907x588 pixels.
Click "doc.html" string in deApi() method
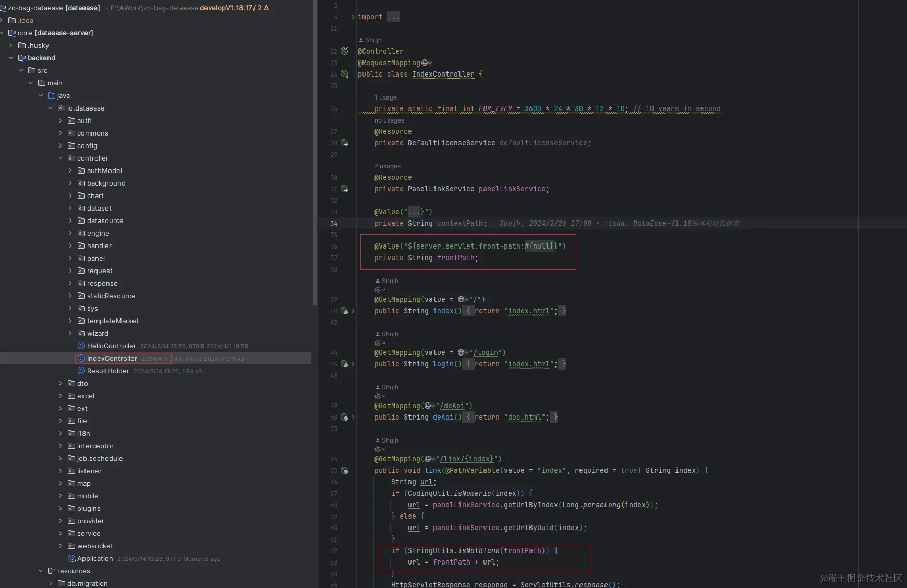click(x=526, y=417)
